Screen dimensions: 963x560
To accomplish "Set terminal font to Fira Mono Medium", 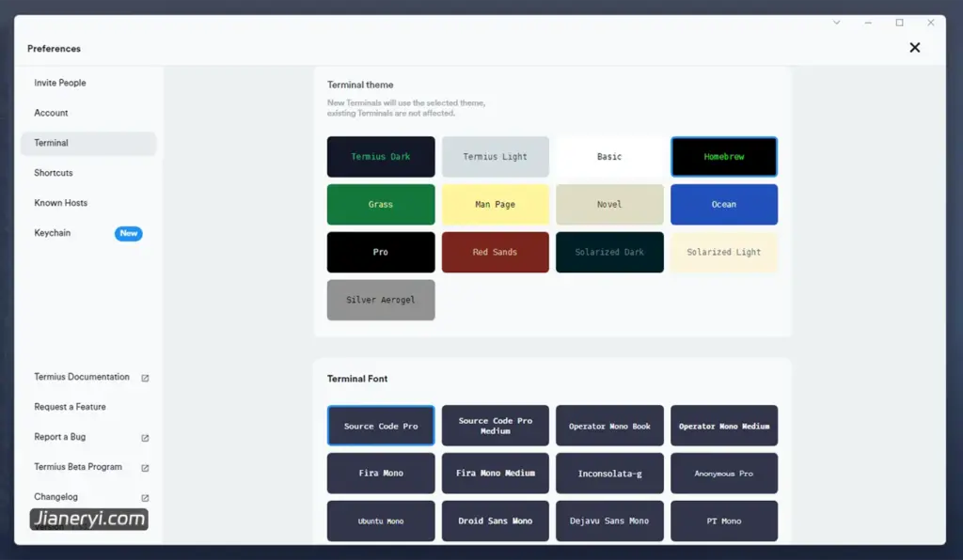I will point(495,474).
